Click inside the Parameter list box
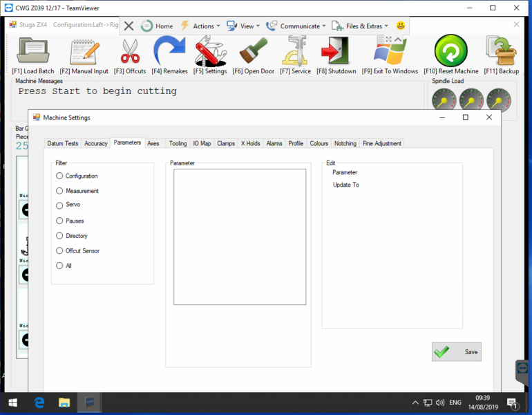Viewport: 532px width, 415px height. 240,237
